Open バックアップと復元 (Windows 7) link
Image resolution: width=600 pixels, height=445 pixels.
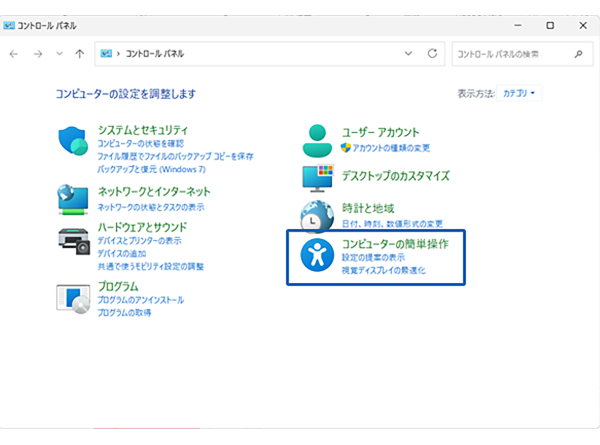pyautogui.click(x=152, y=169)
